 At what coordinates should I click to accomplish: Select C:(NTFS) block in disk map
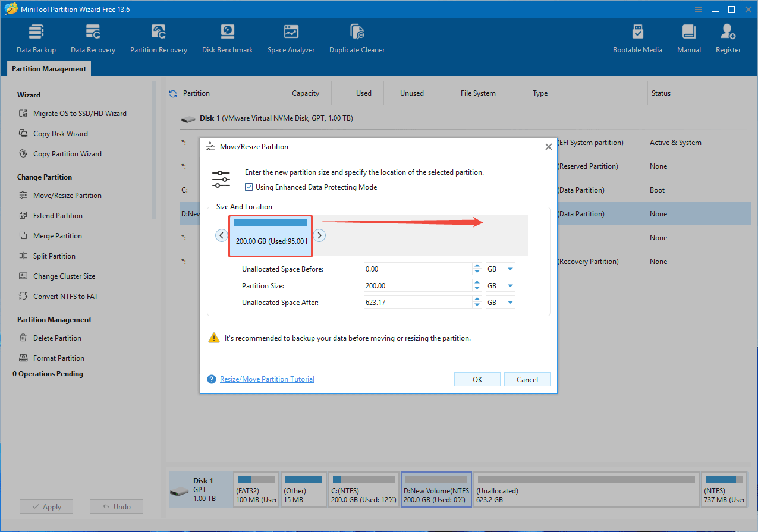(x=363, y=489)
